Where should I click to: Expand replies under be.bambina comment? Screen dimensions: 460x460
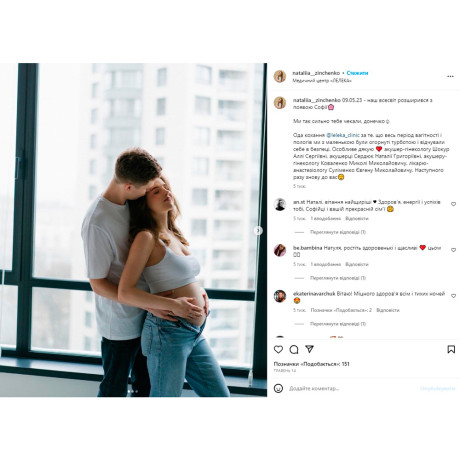(x=338, y=278)
